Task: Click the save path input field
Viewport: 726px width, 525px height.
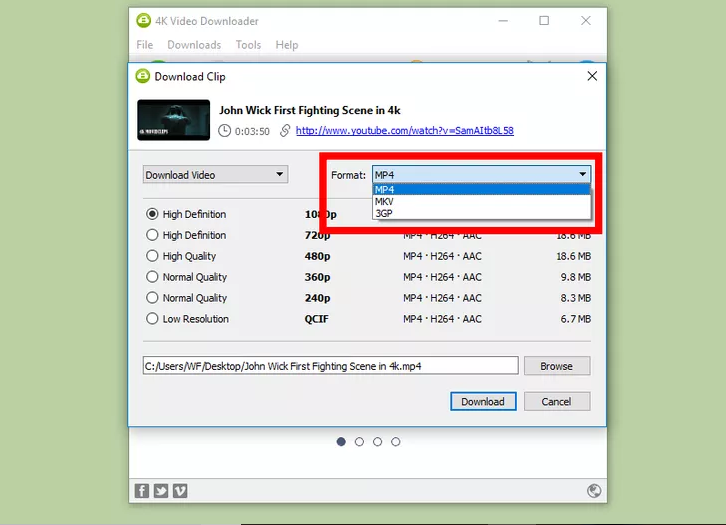Action: tap(331, 366)
